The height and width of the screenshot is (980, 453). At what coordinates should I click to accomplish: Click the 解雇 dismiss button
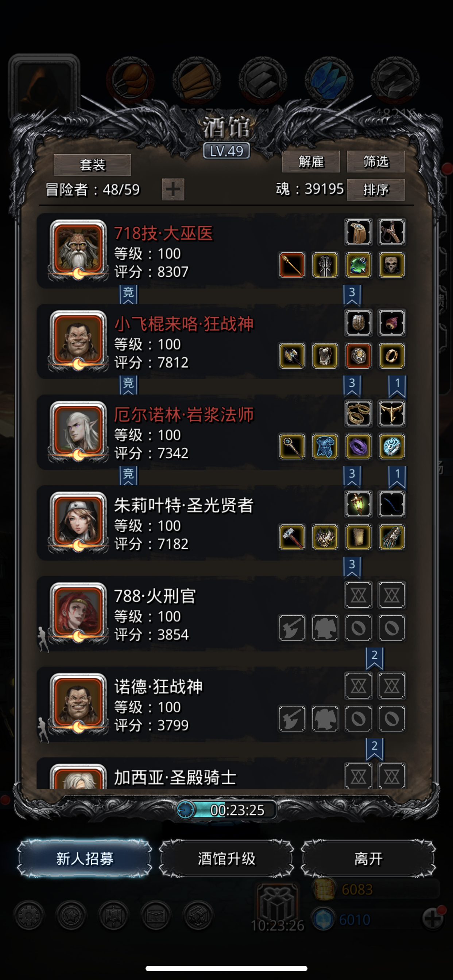311,162
